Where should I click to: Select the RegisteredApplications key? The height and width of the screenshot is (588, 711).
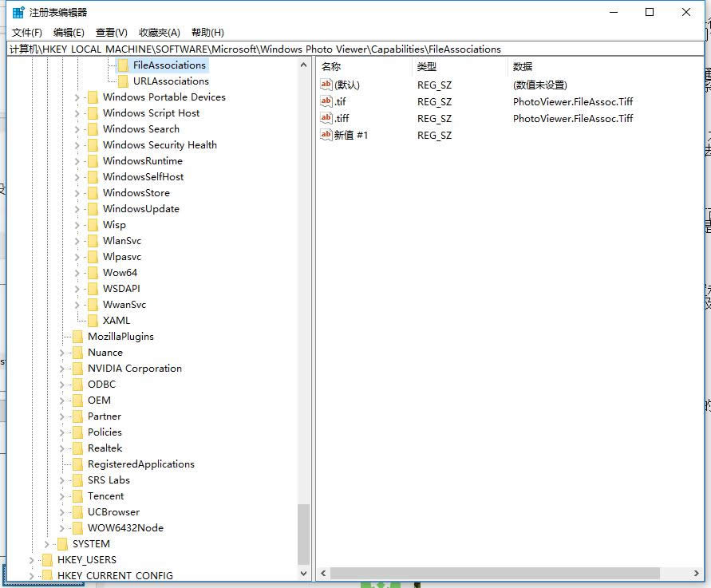pos(141,464)
